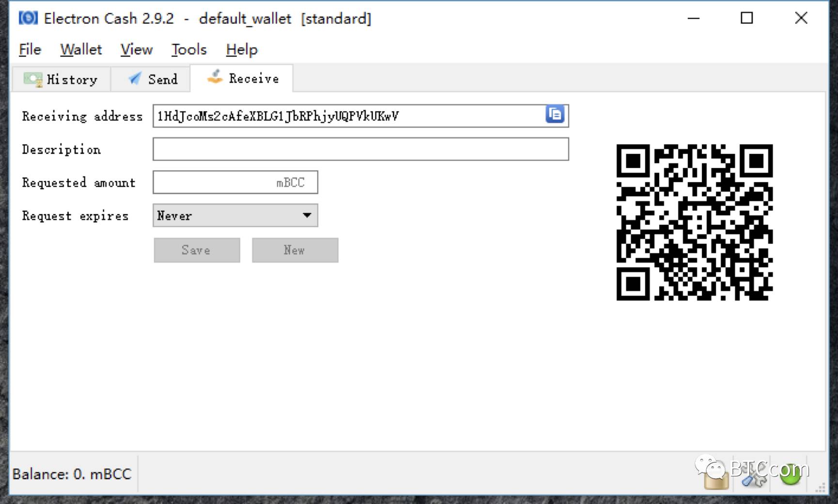838x504 pixels.
Task: Click the Save request button
Action: click(197, 250)
